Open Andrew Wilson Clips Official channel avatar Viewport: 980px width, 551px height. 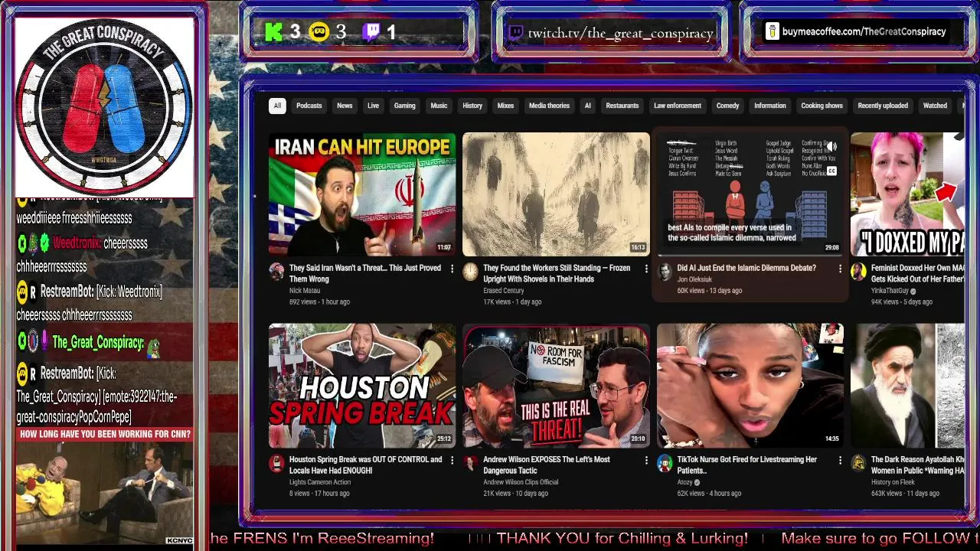point(470,463)
